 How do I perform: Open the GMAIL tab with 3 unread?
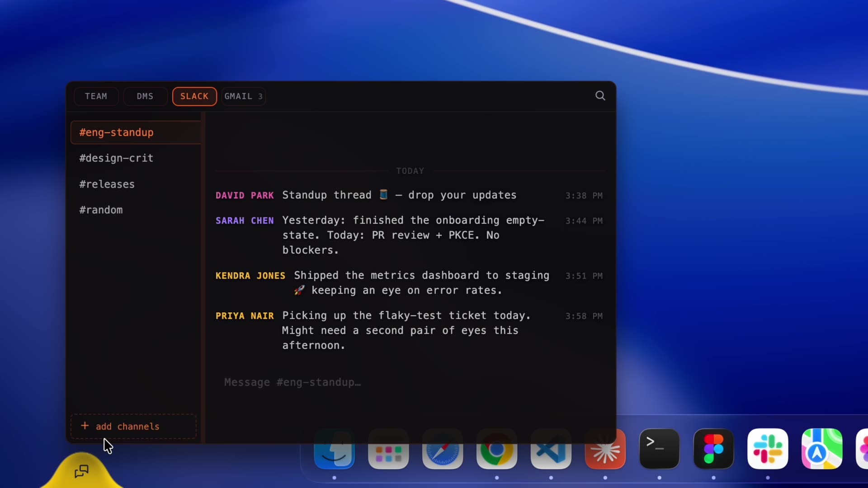click(243, 96)
